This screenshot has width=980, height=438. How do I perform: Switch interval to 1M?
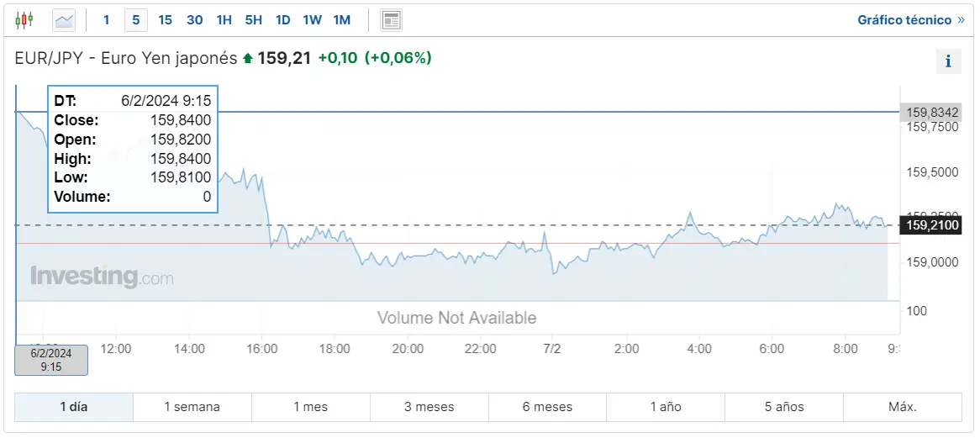pos(342,20)
